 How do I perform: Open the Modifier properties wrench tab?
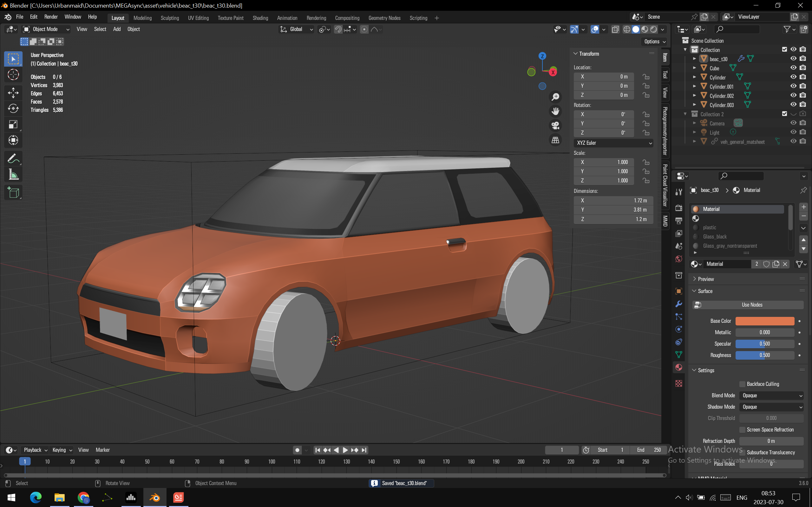click(x=678, y=304)
